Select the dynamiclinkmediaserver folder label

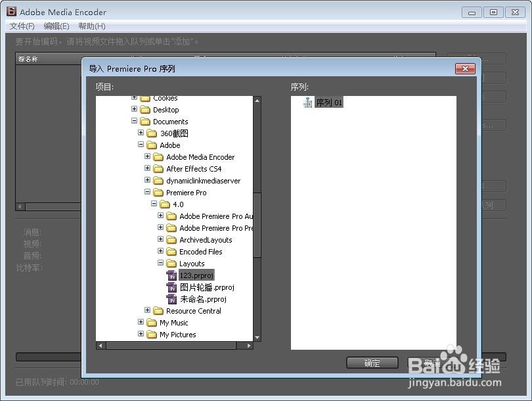click(x=203, y=181)
